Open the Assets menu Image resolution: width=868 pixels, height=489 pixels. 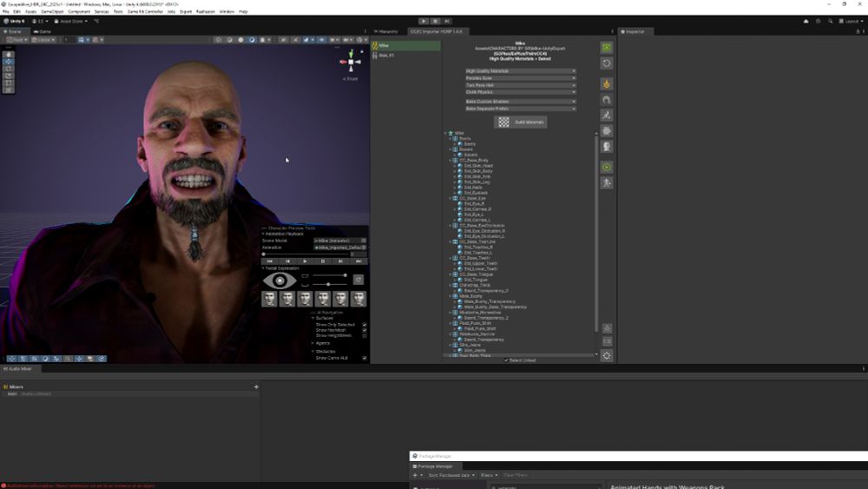coord(31,11)
